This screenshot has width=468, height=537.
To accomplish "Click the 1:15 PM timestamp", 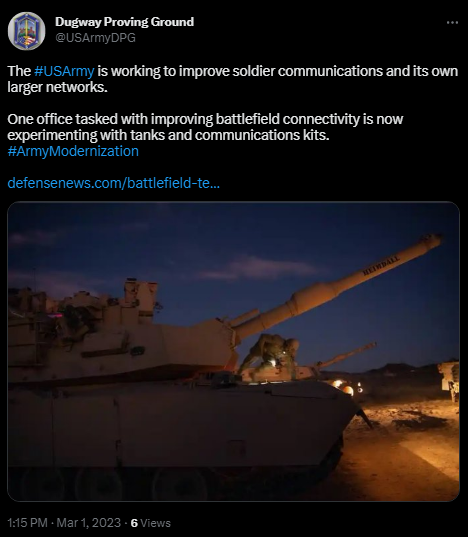I will pyautogui.click(x=27, y=523).
